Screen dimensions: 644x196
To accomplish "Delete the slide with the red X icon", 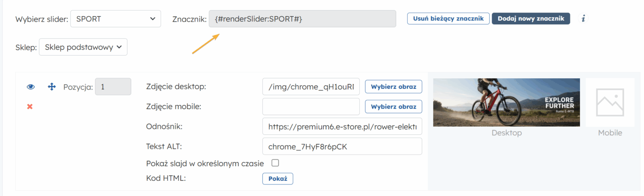I will click(30, 107).
